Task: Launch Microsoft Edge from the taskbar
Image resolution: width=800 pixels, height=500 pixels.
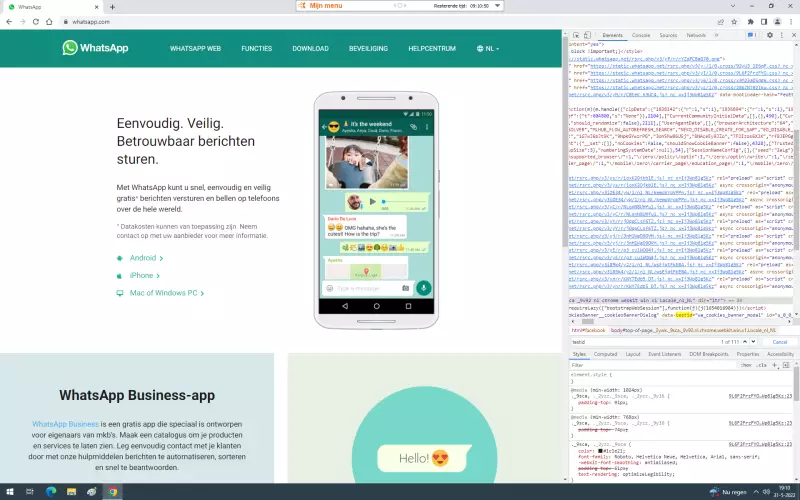Action: [51, 492]
